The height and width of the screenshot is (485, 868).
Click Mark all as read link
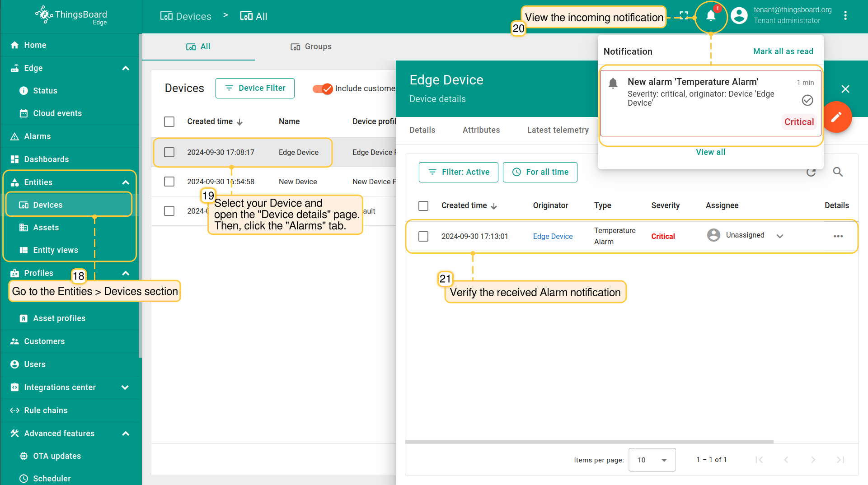783,51
